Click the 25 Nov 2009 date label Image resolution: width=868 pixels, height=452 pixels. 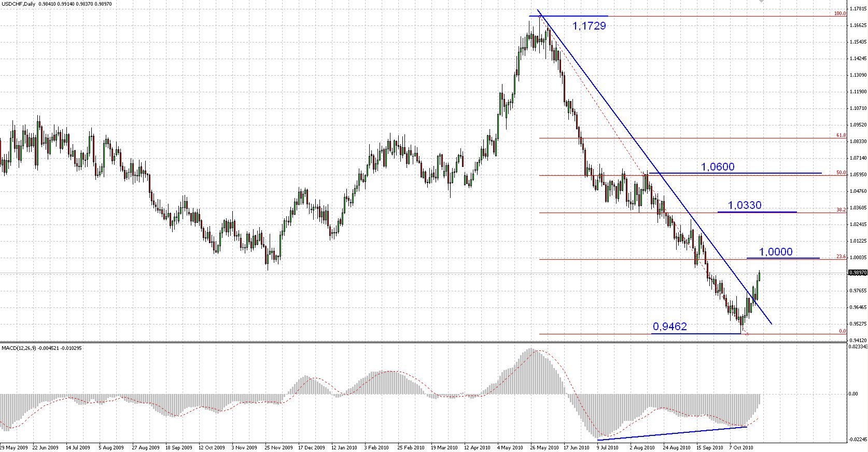pyautogui.click(x=278, y=447)
